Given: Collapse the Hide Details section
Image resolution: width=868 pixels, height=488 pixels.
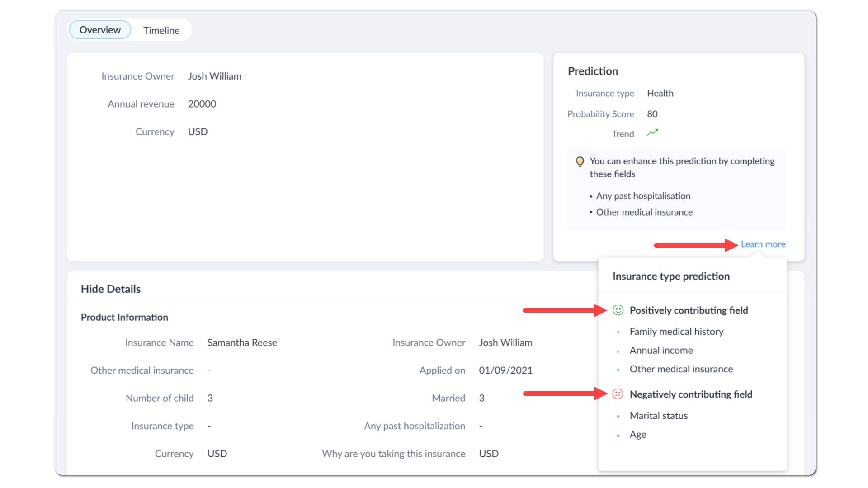Looking at the screenshot, I should pos(111,289).
